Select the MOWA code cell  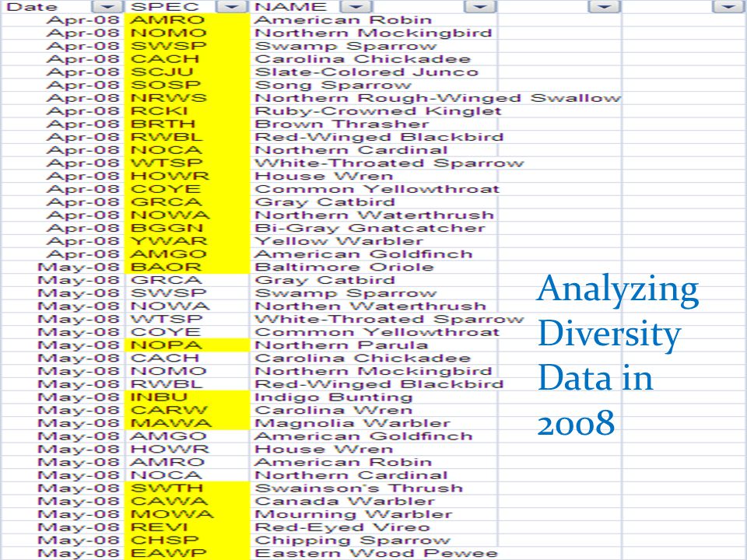click(x=187, y=514)
